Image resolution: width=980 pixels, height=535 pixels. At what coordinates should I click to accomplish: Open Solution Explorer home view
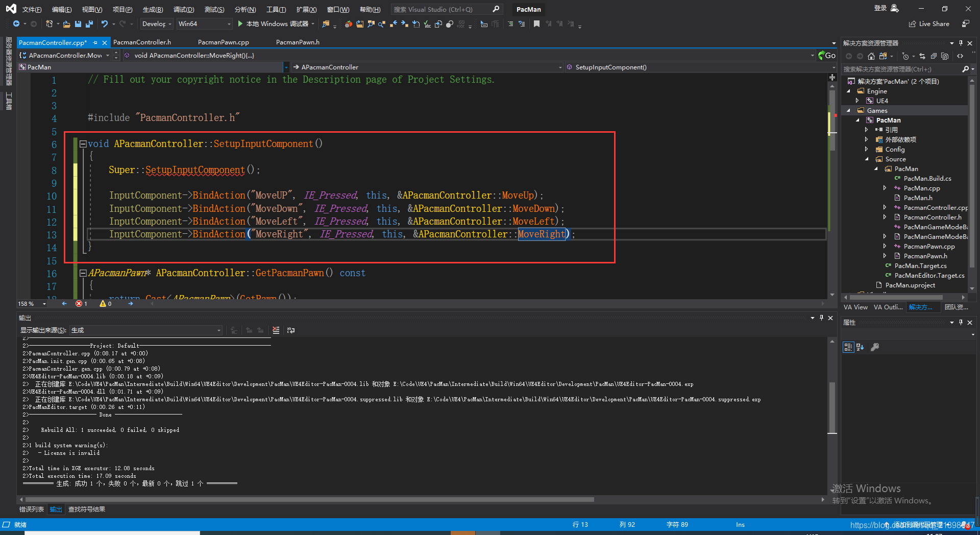tap(871, 56)
